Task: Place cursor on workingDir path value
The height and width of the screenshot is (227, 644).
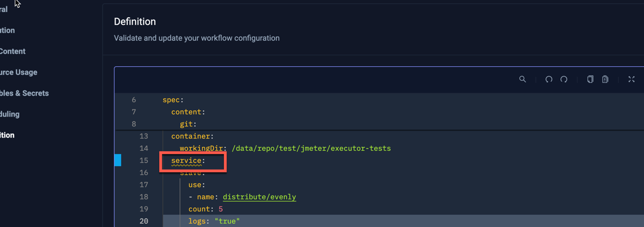Action: click(311, 149)
